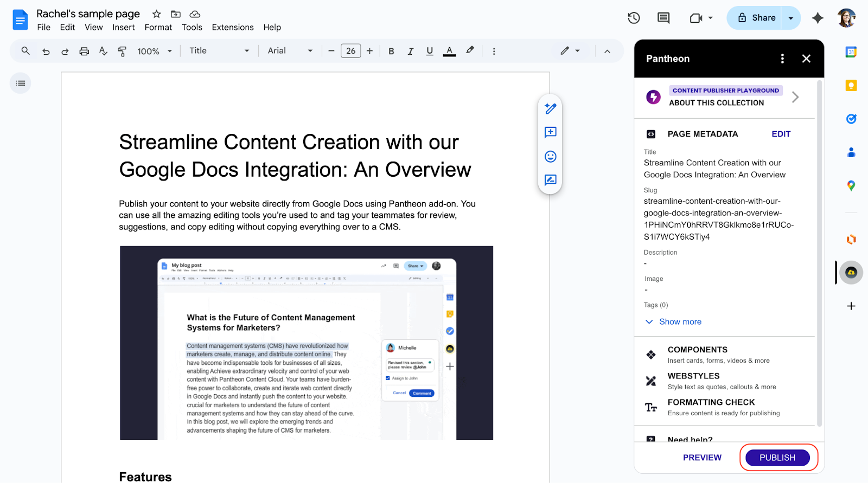Click the Add comment side icon
Viewport: 868px width, 483px height.
550,132
